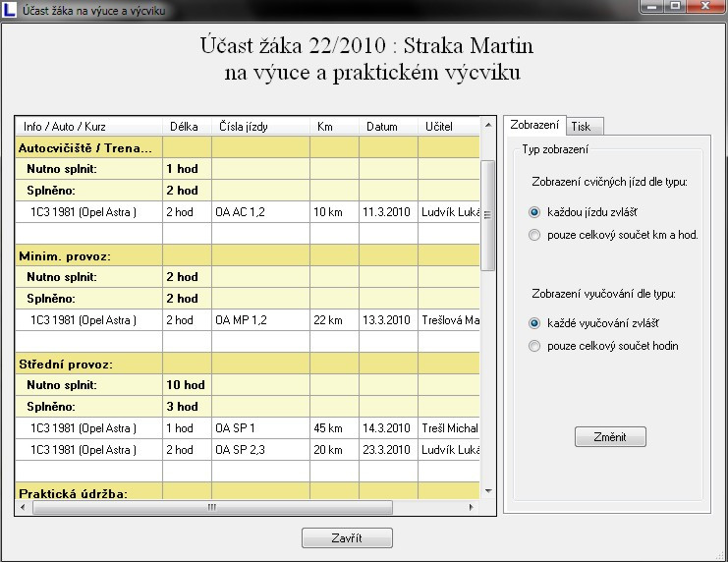Image resolution: width=728 pixels, height=562 pixels.
Task: Click the L application icon in title bar
Action: (9, 9)
